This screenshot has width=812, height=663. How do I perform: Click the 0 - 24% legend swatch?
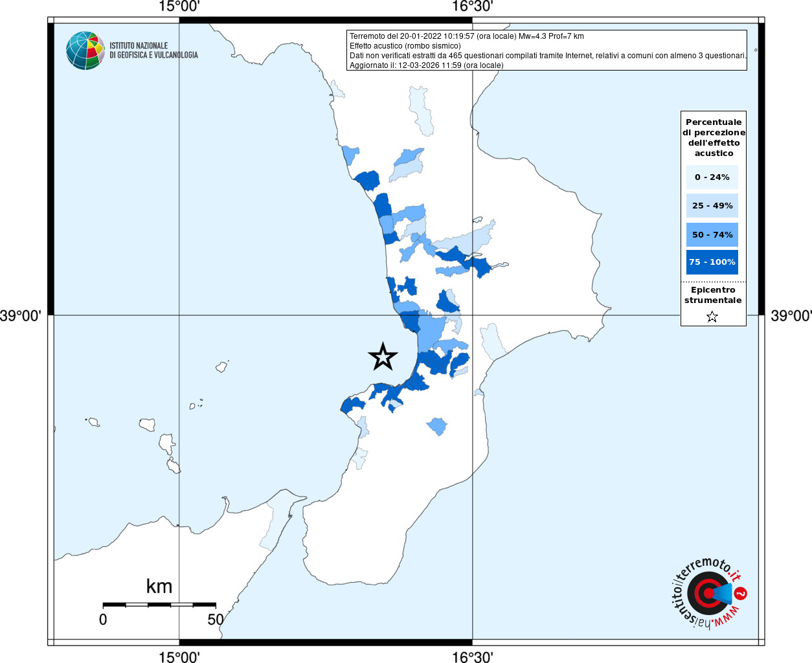pos(712,177)
